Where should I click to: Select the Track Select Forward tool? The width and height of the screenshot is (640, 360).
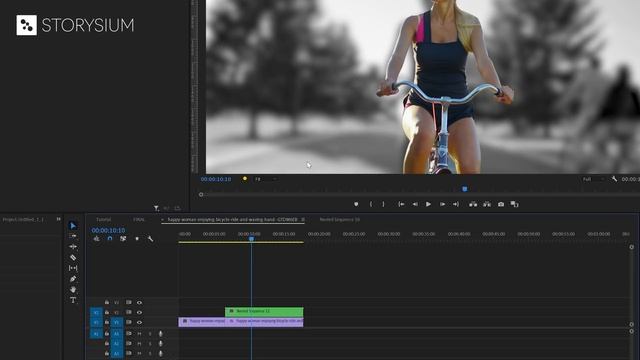(73, 236)
